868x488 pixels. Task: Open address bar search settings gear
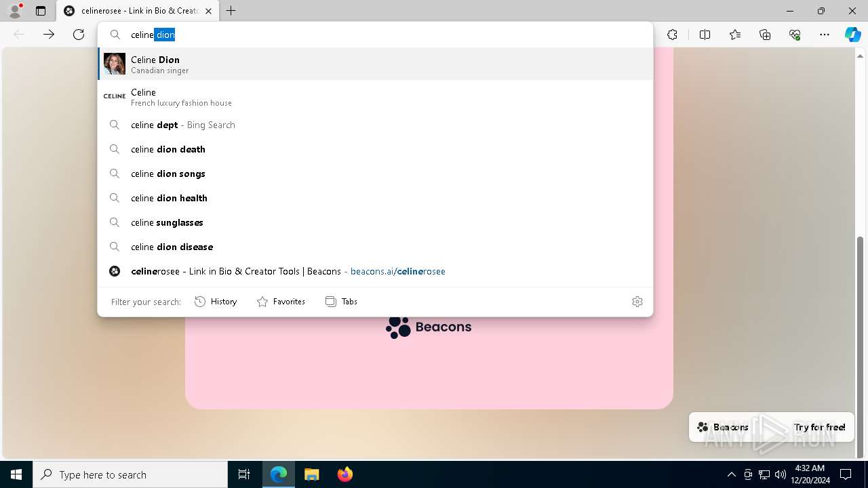[637, 302]
